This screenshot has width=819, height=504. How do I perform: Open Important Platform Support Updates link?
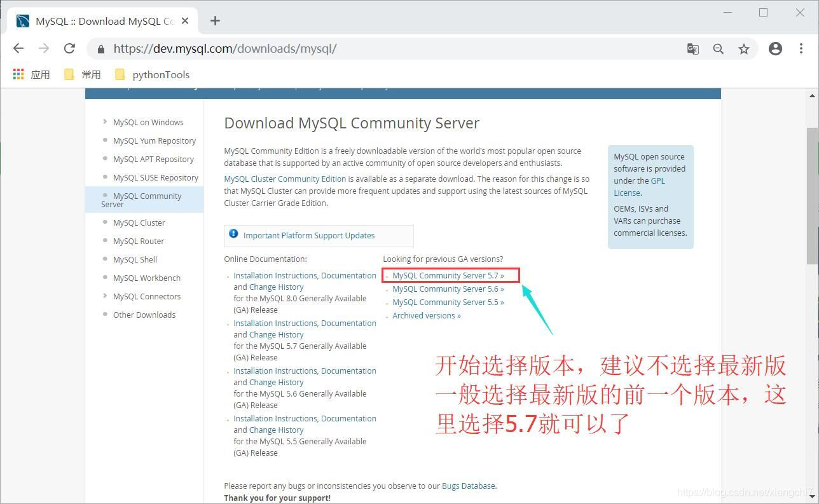(x=309, y=235)
